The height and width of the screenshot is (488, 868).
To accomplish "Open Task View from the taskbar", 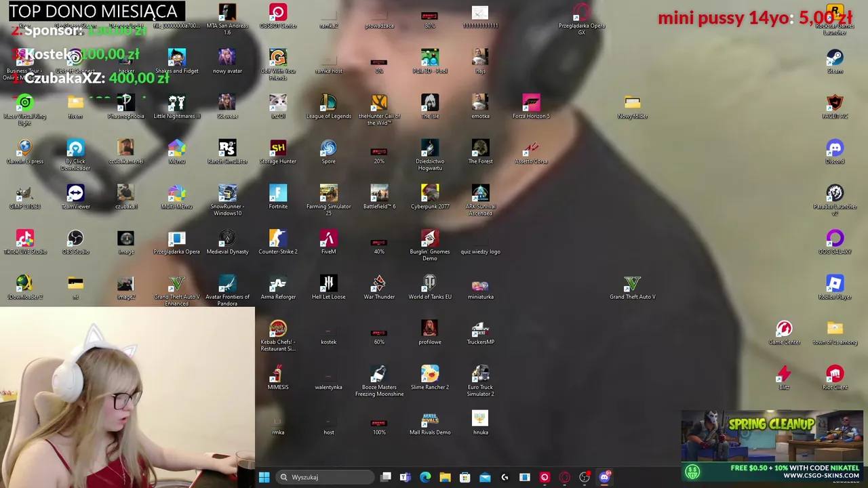I will (386, 477).
